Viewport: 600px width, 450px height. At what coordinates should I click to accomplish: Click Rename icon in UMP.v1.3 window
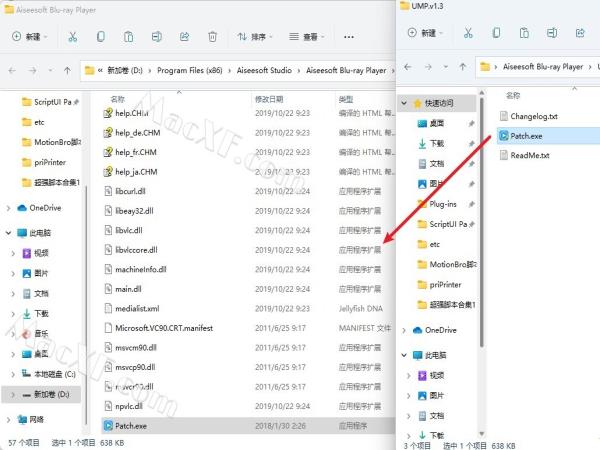point(552,33)
